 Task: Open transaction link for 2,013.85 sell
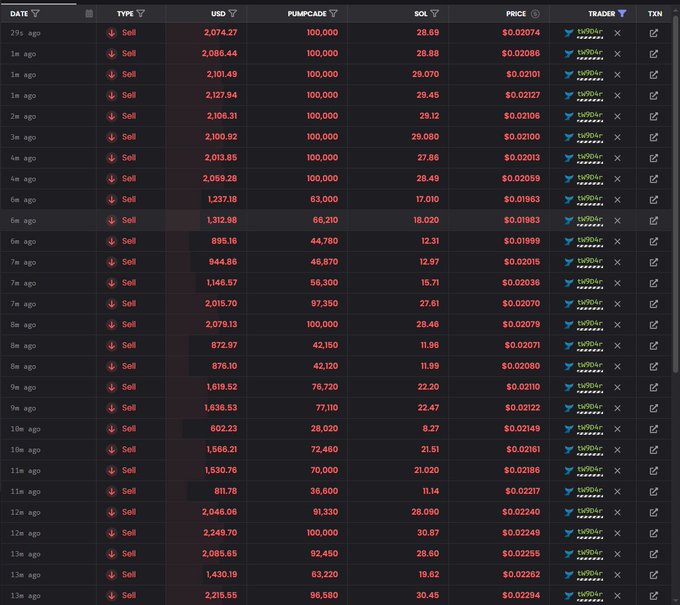654,158
